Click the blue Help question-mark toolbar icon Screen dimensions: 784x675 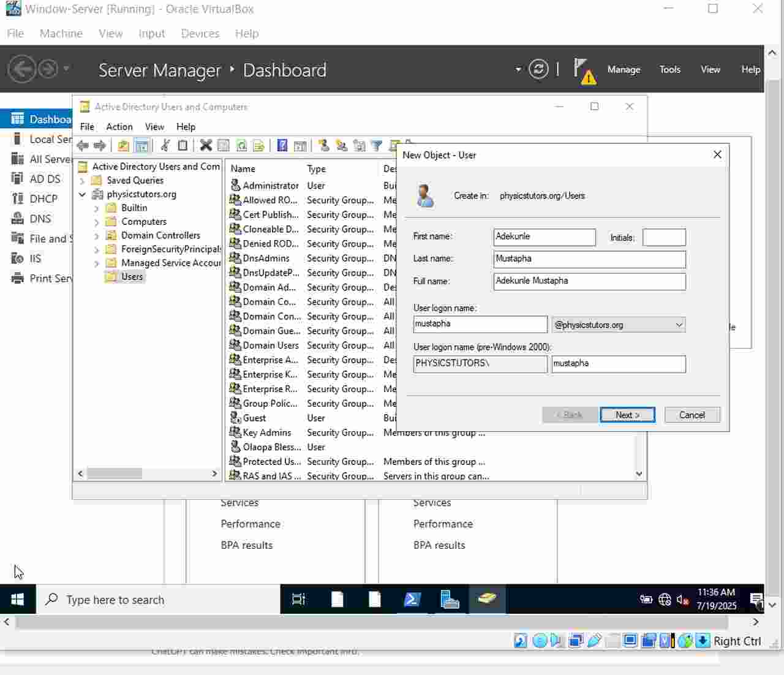coord(282,145)
